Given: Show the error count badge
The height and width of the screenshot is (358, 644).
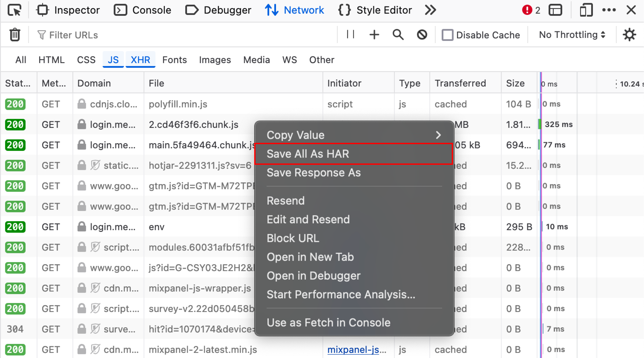Looking at the screenshot, I should (x=532, y=10).
